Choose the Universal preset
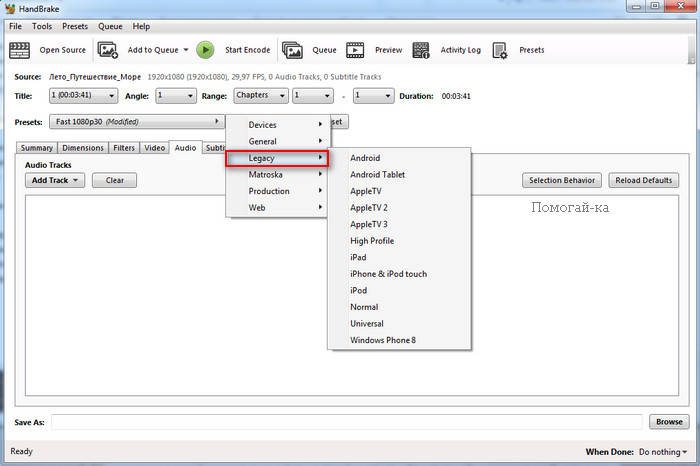 [x=400, y=324]
